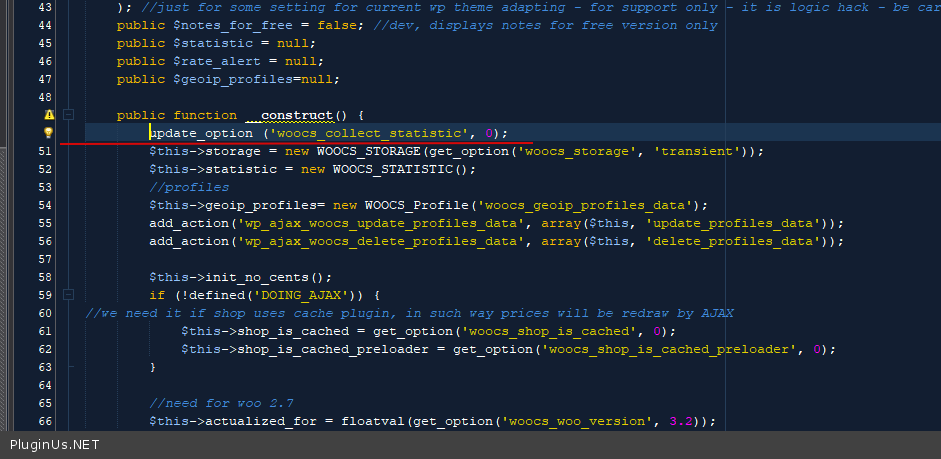This screenshot has width=941, height=459.
Task: Click 'wp_ajax_woocs_update_profiles_data' string
Action: coord(381,223)
